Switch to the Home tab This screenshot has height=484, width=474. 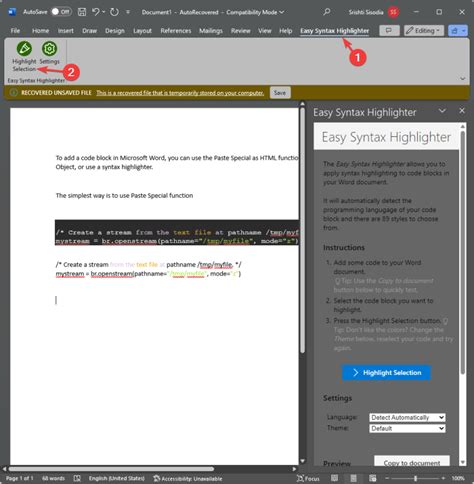click(41, 31)
